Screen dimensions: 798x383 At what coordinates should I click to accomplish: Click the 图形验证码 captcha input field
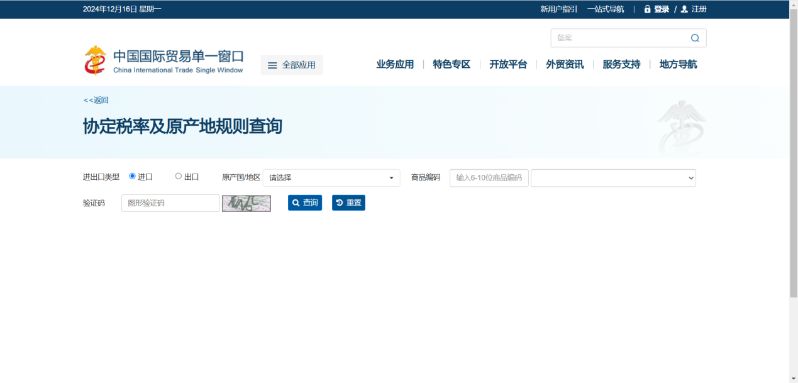170,203
